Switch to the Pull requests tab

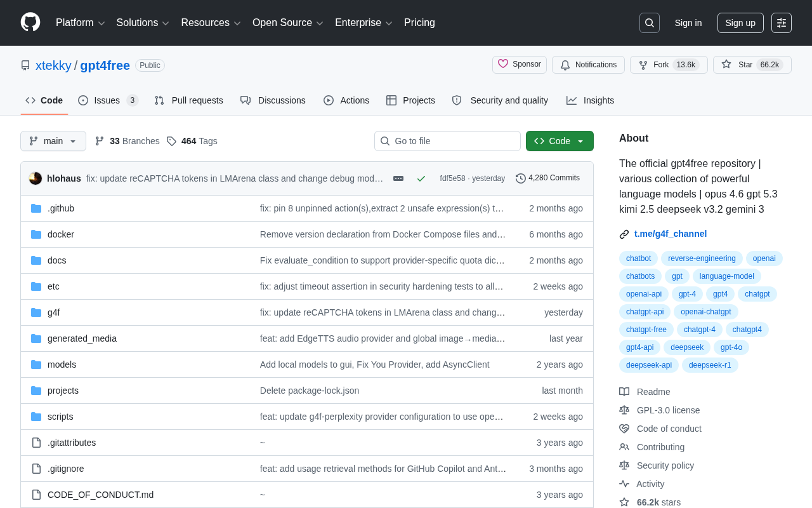click(188, 100)
